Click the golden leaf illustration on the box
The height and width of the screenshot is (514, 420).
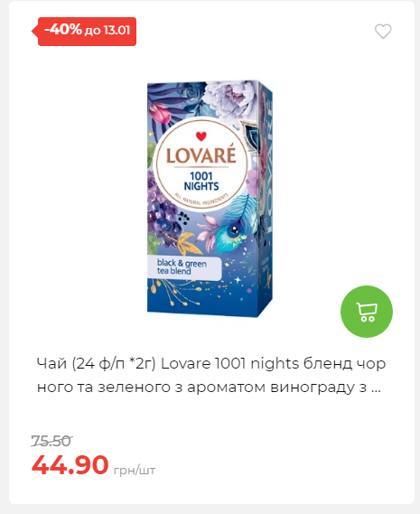tap(186, 243)
